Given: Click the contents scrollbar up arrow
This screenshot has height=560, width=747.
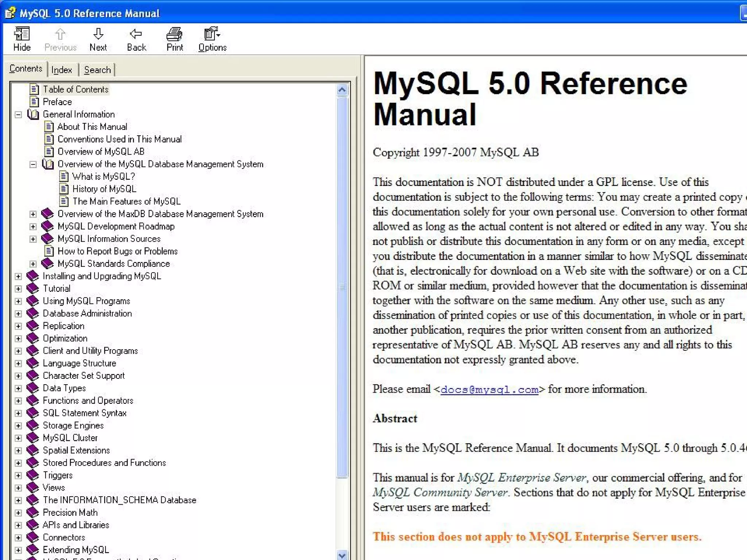Looking at the screenshot, I should click(x=342, y=90).
